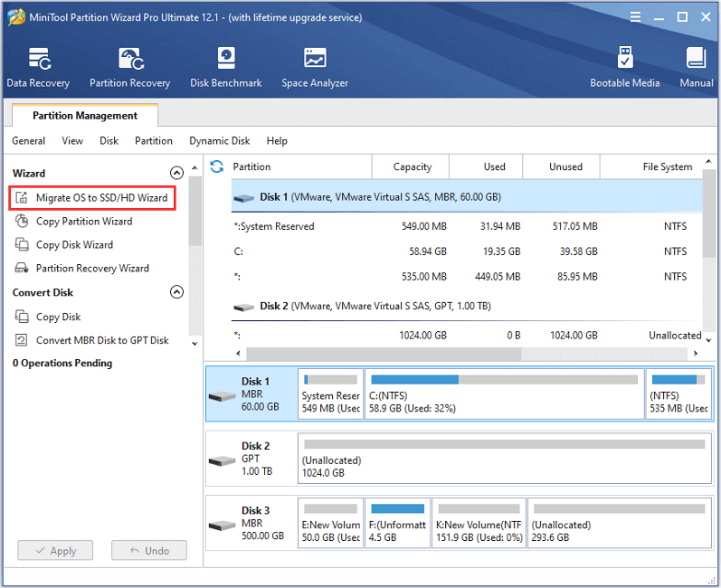Screen dimensions: 721x588
Task: Open Space Analyzer tool
Action: coord(315,67)
